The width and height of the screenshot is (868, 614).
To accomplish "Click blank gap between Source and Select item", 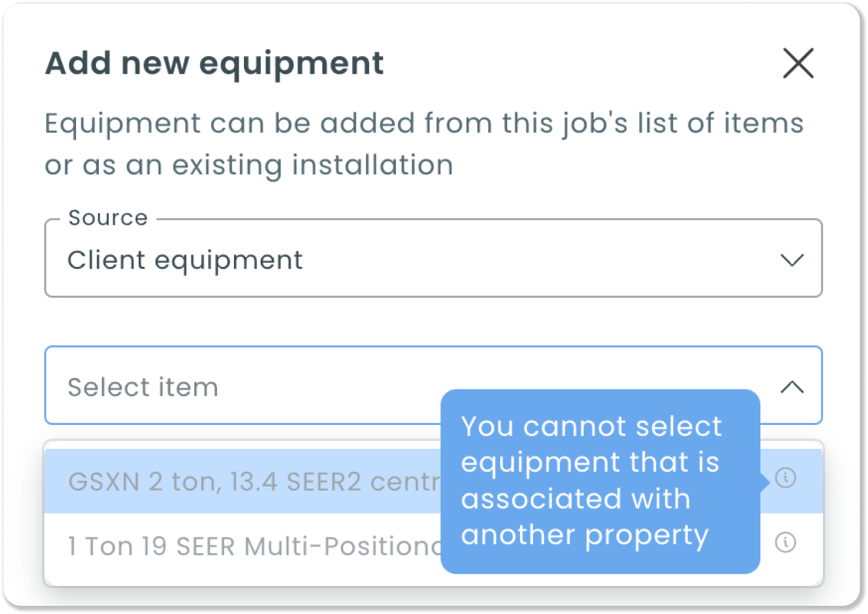I will [433, 321].
